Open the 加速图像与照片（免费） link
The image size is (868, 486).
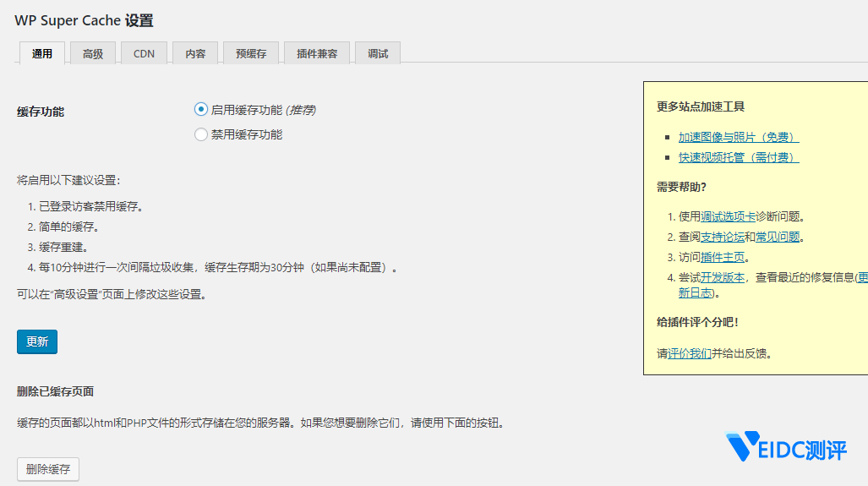(738, 137)
